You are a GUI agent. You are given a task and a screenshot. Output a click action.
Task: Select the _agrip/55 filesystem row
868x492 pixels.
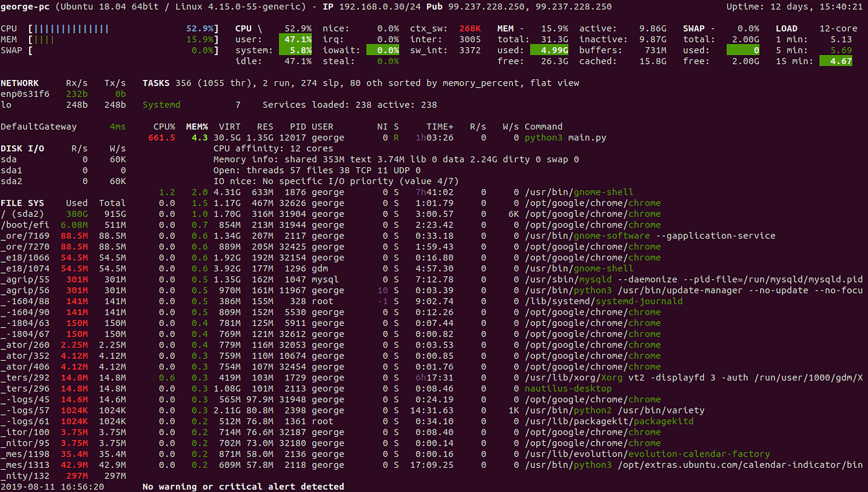pyautogui.click(x=63, y=279)
